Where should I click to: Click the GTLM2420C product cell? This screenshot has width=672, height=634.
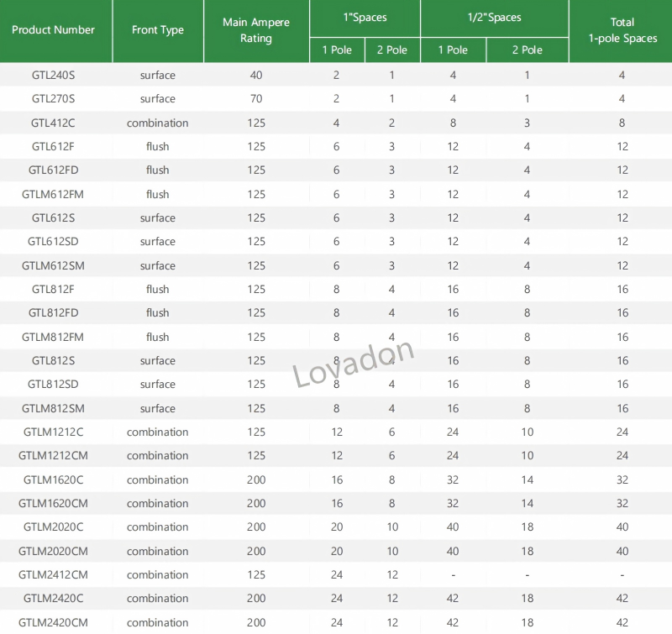(x=53, y=599)
